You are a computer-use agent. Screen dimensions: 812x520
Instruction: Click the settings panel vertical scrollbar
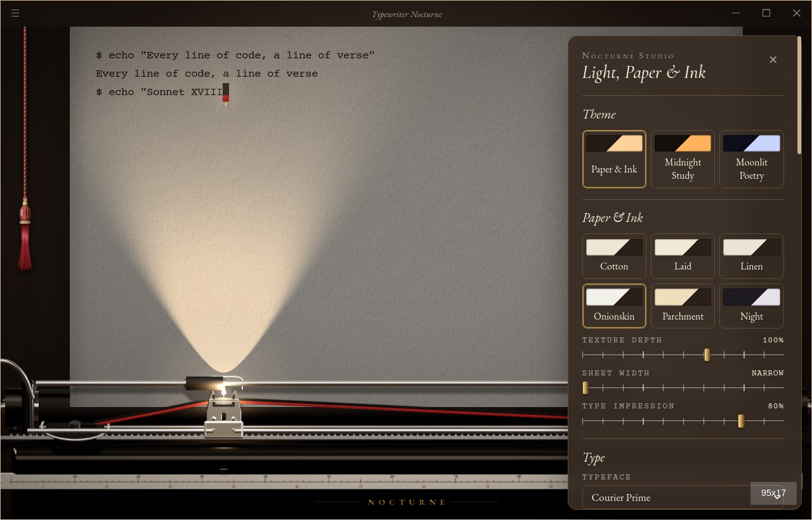(x=799, y=95)
